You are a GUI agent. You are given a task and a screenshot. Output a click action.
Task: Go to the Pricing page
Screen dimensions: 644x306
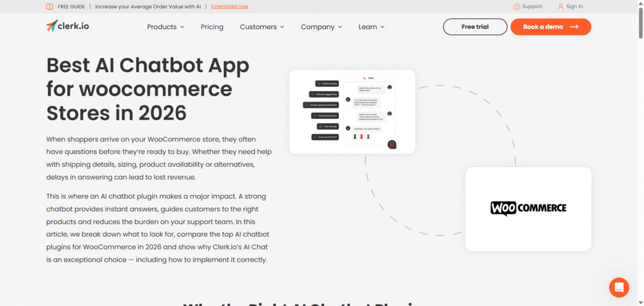click(x=212, y=26)
